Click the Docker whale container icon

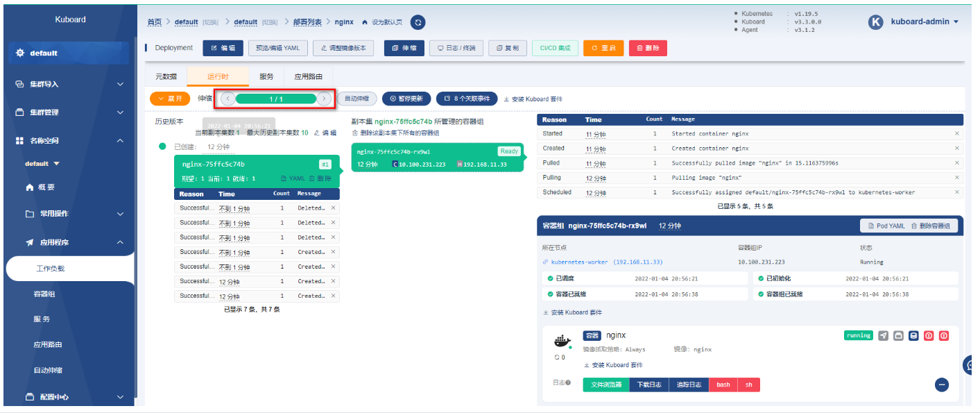[562, 342]
